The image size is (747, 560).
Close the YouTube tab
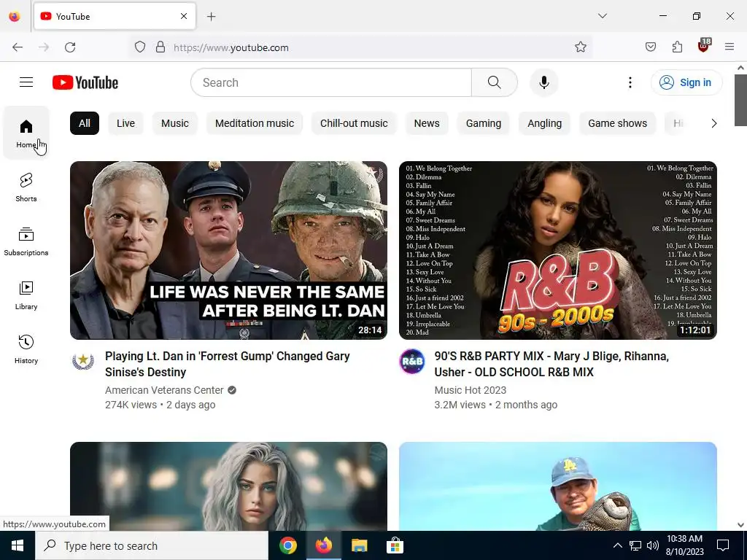pyautogui.click(x=184, y=16)
